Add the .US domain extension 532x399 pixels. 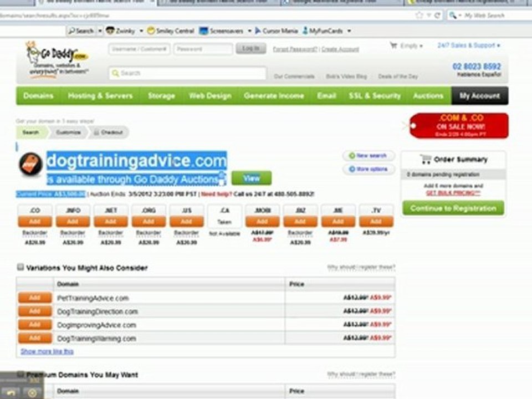187,222
